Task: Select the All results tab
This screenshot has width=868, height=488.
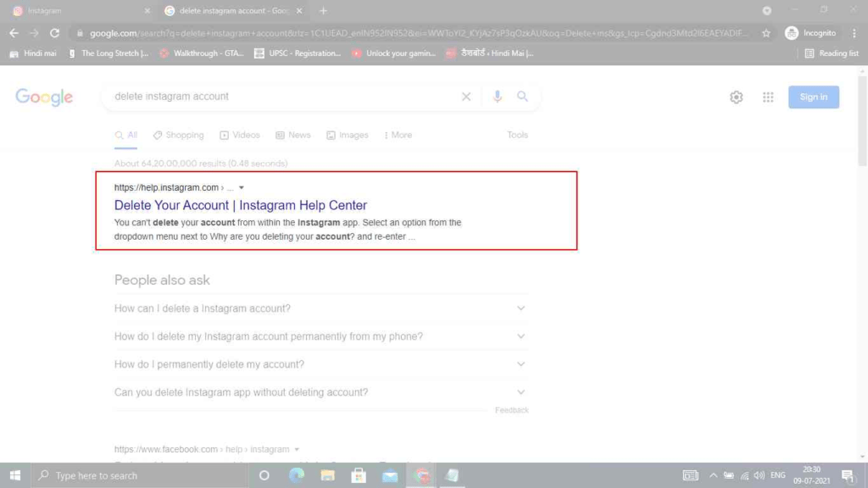Action: 126,135
